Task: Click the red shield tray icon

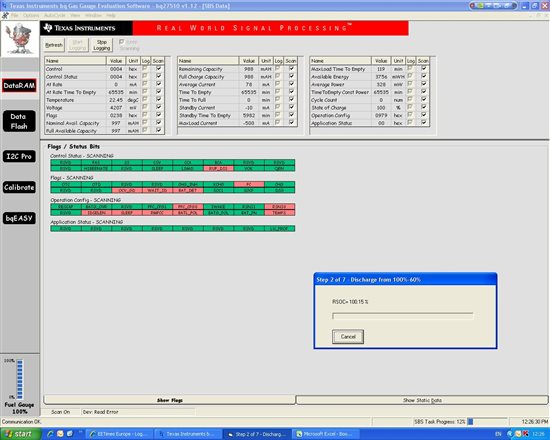Action: click(x=525, y=434)
